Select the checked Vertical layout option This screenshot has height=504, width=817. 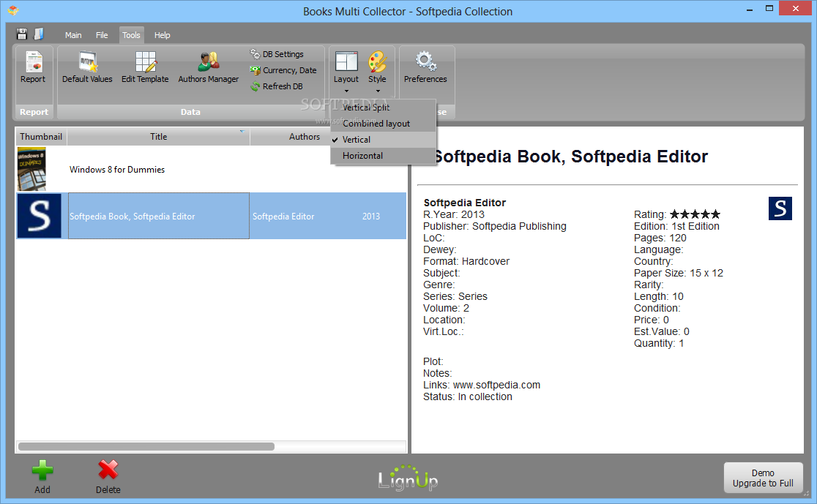[383, 140]
